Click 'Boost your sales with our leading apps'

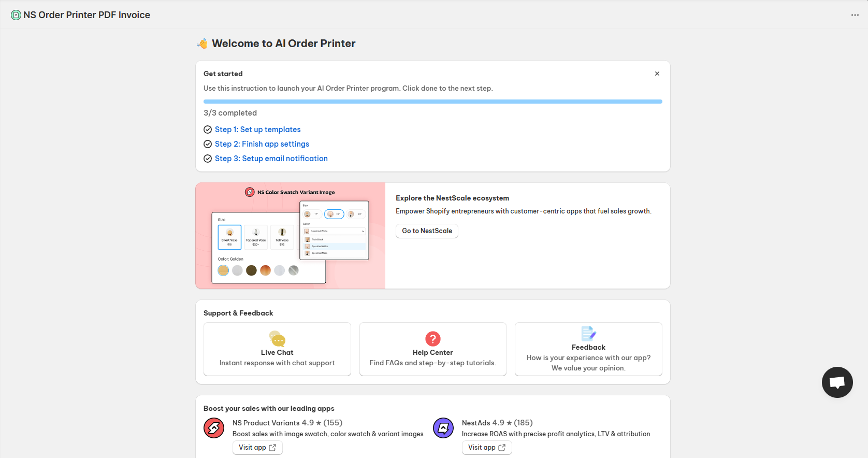point(269,408)
